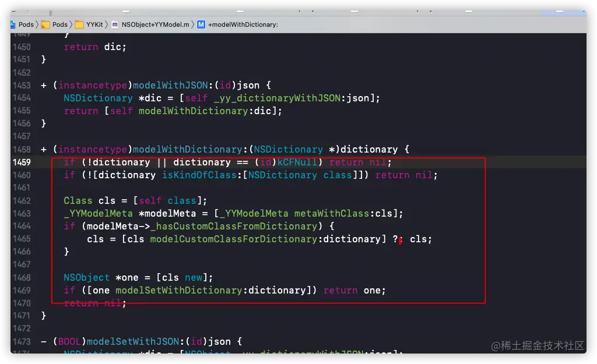Click line number 1468 in the gutter
This screenshot has width=597, height=364.
click(22, 278)
